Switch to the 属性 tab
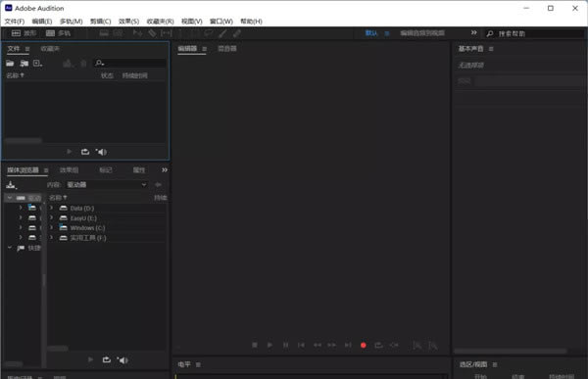The width and height of the screenshot is (588, 379). coord(139,170)
